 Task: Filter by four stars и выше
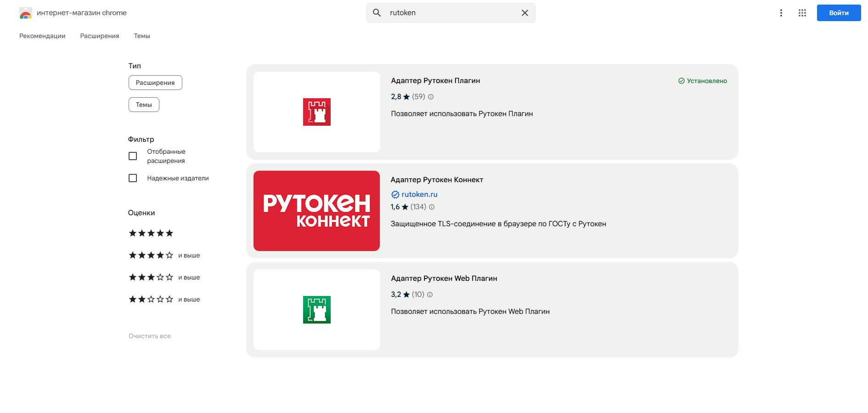point(164,255)
